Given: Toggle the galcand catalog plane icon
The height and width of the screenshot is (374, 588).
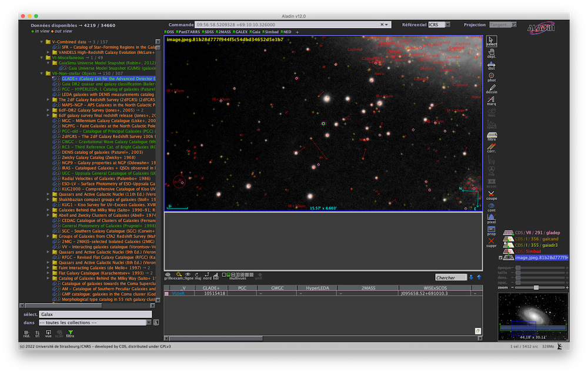Looking at the screenshot, I should (x=508, y=239).
